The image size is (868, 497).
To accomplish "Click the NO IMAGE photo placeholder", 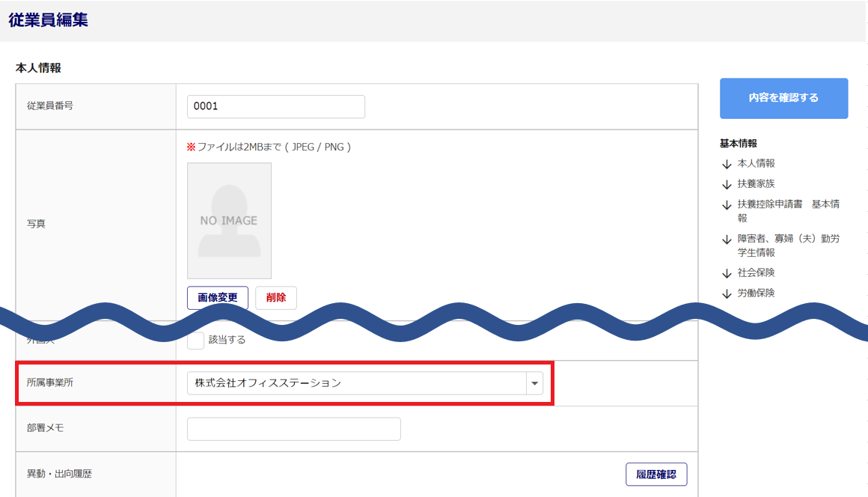I will point(229,221).
